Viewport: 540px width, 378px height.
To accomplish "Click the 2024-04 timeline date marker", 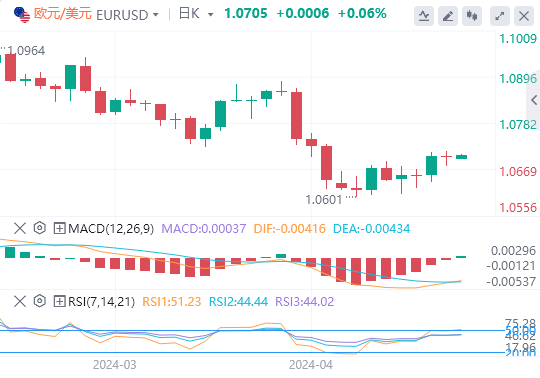I will click(x=311, y=365).
